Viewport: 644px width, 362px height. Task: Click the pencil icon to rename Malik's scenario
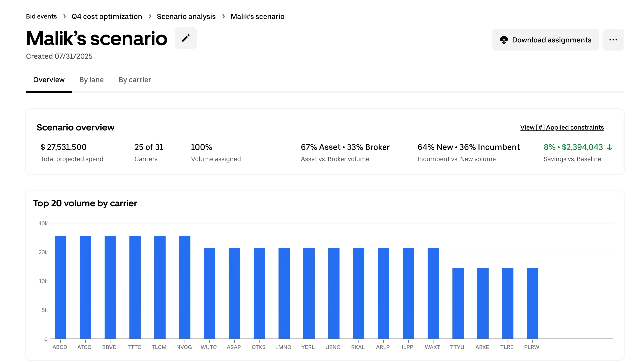point(185,38)
